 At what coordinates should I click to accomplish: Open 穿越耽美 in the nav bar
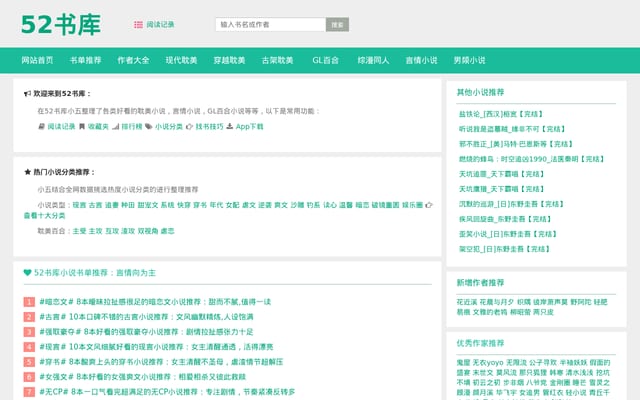tap(229, 60)
